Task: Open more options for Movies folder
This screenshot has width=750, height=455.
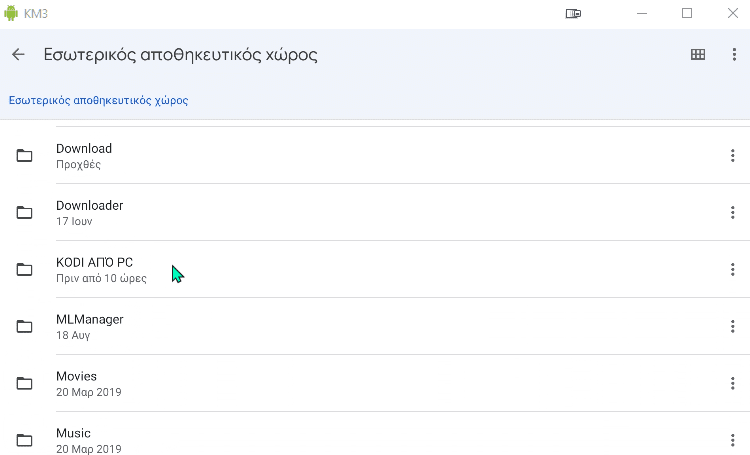Action: pyautogui.click(x=732, y=383)
